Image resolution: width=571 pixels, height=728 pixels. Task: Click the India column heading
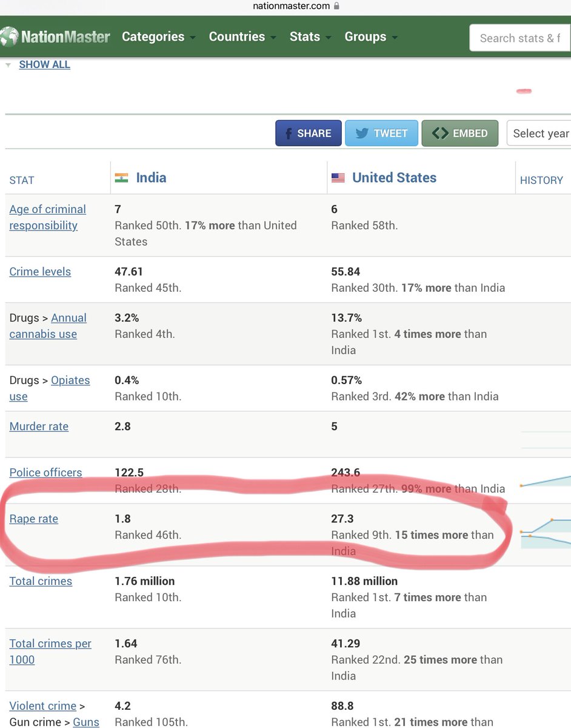[x=151, y=178]
